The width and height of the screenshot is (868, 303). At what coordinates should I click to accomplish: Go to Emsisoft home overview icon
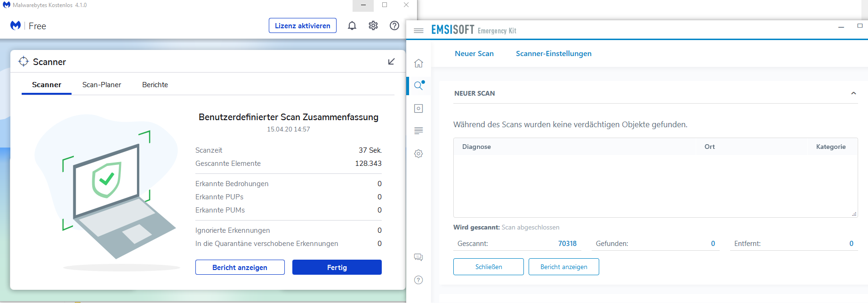(x=418, y=63)
